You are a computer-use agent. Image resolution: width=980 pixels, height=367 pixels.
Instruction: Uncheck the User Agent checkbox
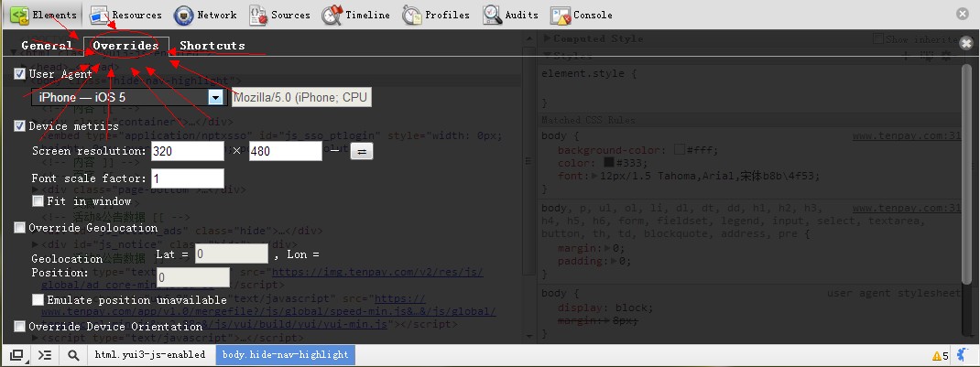(x=20, y=73)
